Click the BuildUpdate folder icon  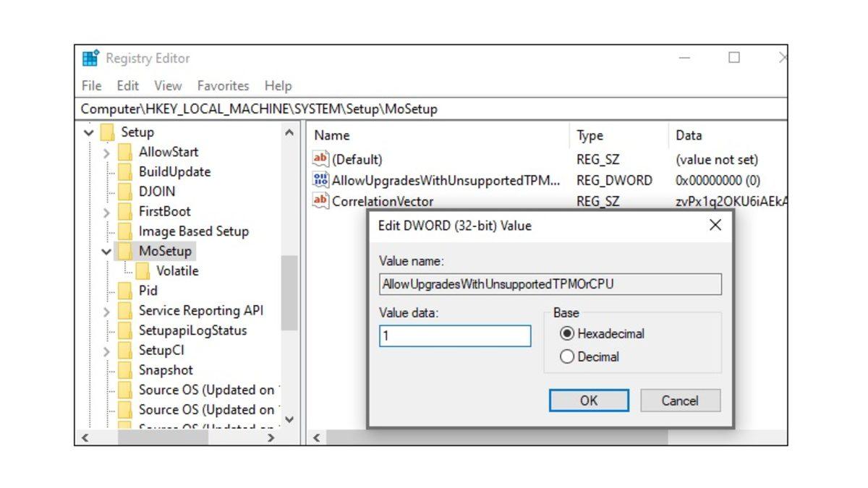(x=126, y=171)
